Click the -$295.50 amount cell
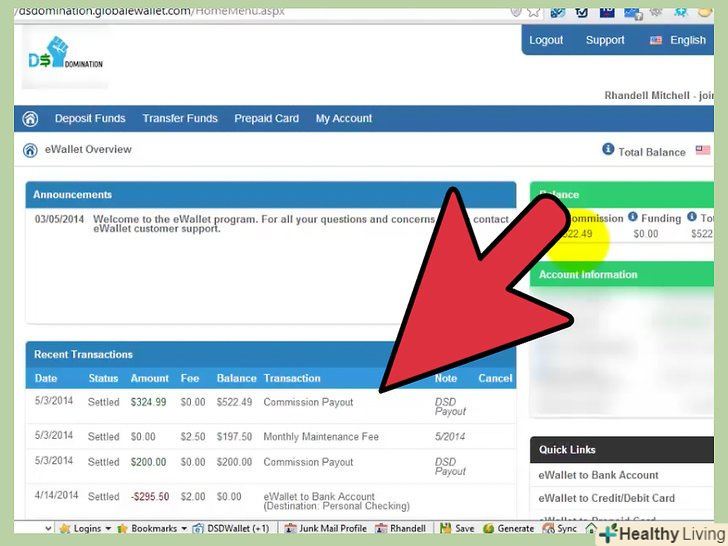Image resolution: width=728 pixels, height=546 pixels. pyautogui.click(x=150, y=497)
